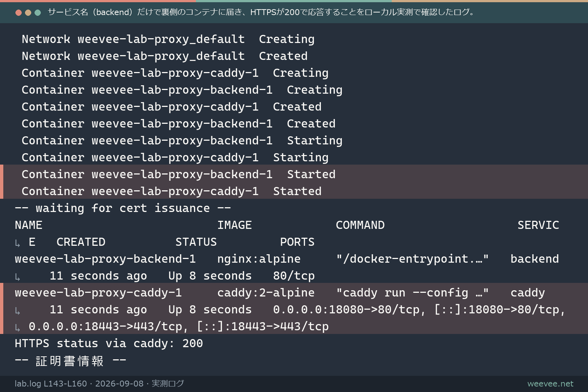Select the '"caddy run --config …"' command value
Screen dimensions: 588x392
(412, 292)
